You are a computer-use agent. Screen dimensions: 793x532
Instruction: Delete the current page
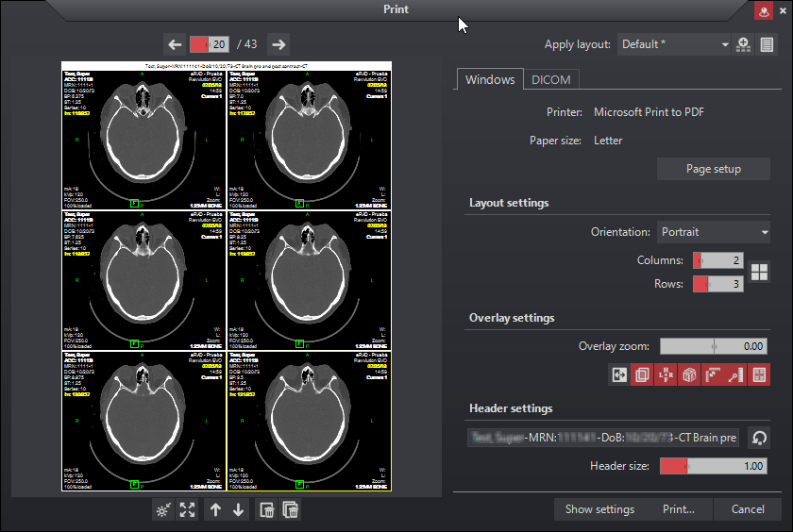click(x=267, y=510)
